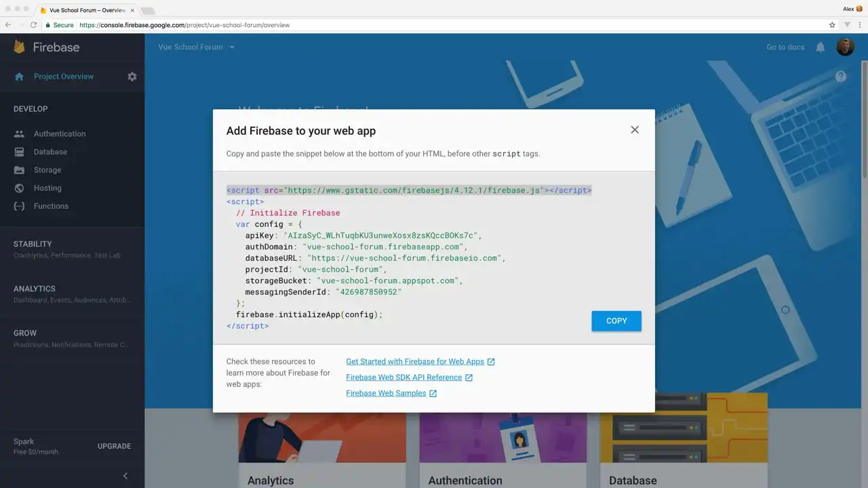Click the highlighted script src line

click(409, 190)
